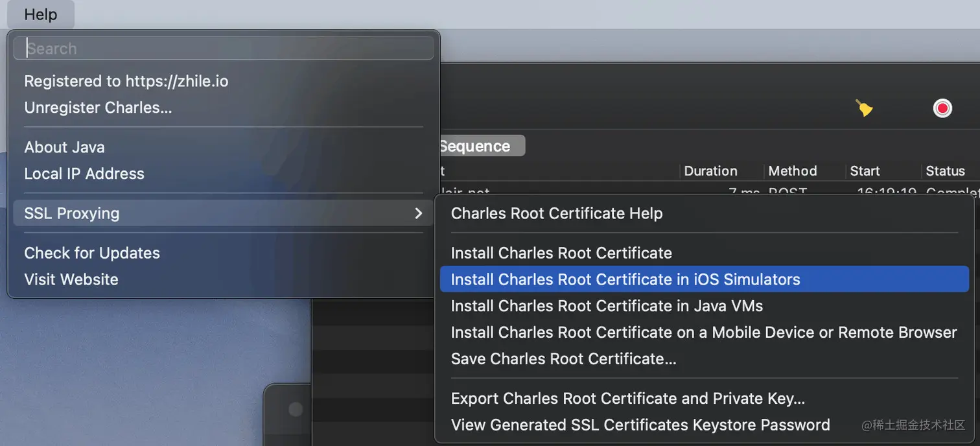Select Registered to https://zhile.io entry
The height and width of the screenshot is (446, 980).
224,81
